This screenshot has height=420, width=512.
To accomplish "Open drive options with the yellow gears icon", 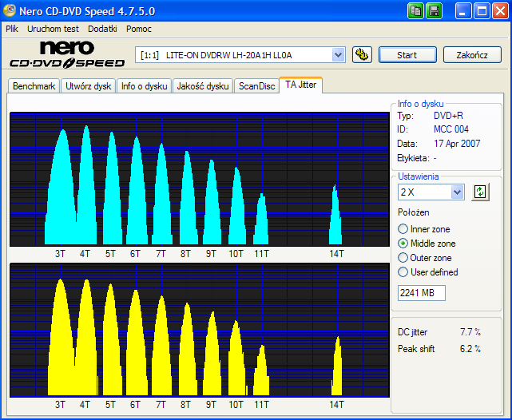I will pyautogui.click(x=363, y=55).
